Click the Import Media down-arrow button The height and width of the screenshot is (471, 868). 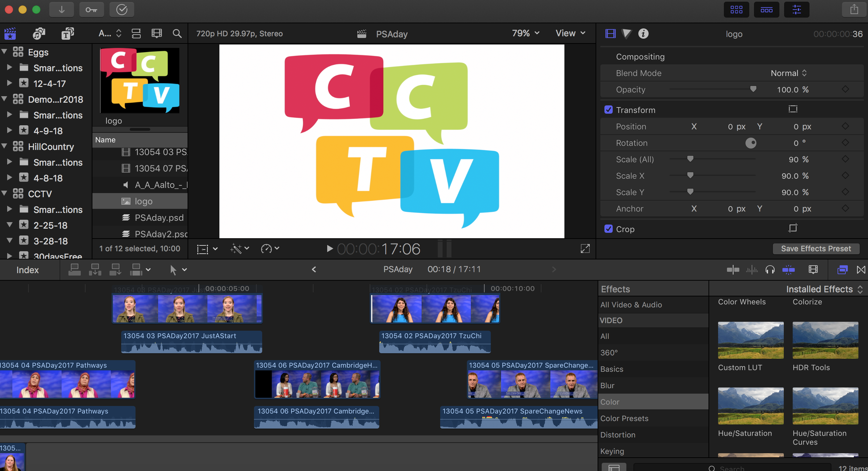click(62, 10)
